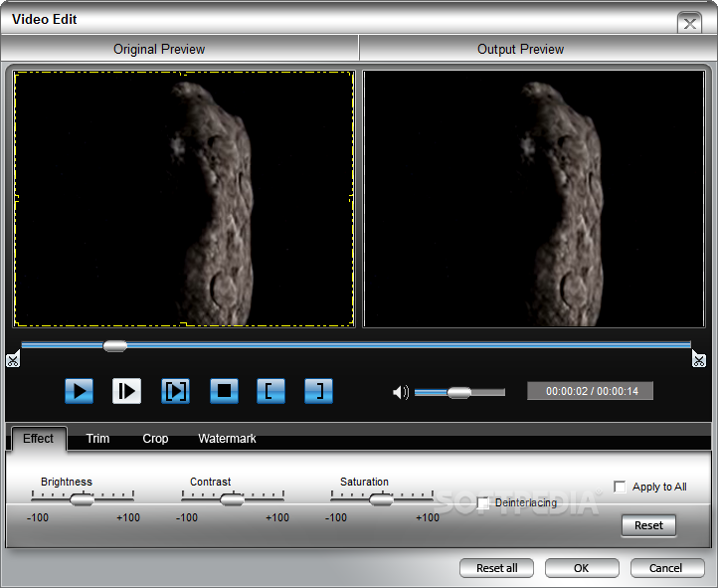718x588 pixels.
Task: Set trim end with right bracket icon
Action: (x=318, y=391)
